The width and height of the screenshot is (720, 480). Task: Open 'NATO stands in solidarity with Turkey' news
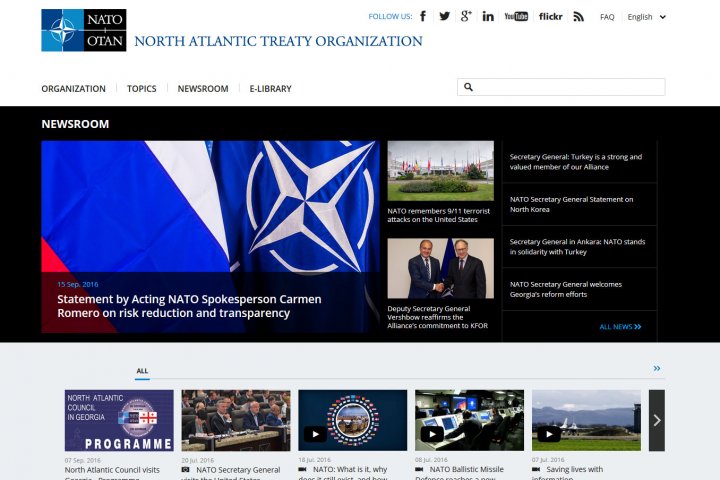577,247
